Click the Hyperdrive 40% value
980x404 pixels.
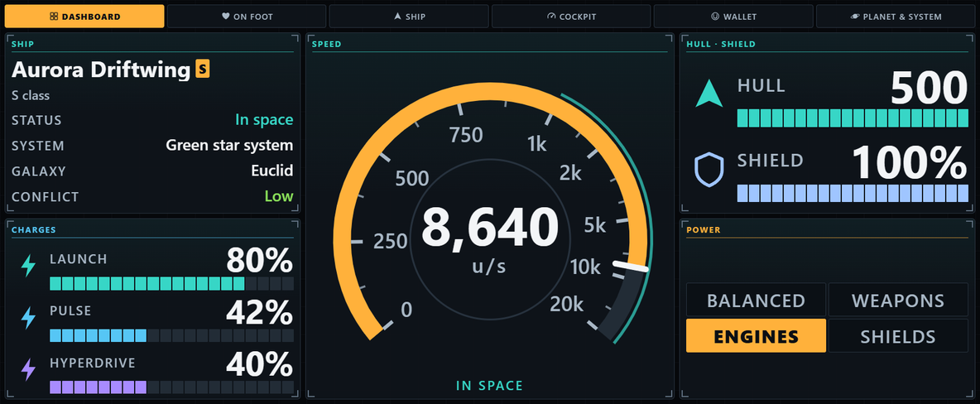tap(259, 364)
